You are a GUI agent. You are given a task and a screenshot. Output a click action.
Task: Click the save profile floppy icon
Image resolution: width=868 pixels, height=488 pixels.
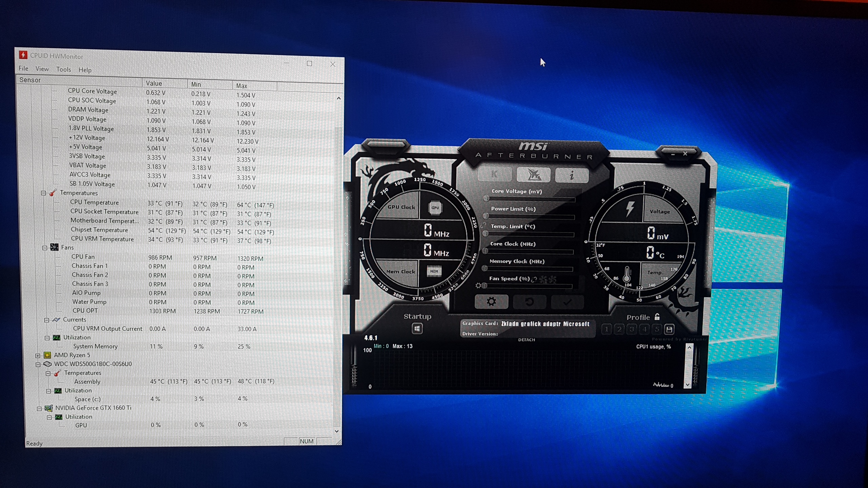669,329
